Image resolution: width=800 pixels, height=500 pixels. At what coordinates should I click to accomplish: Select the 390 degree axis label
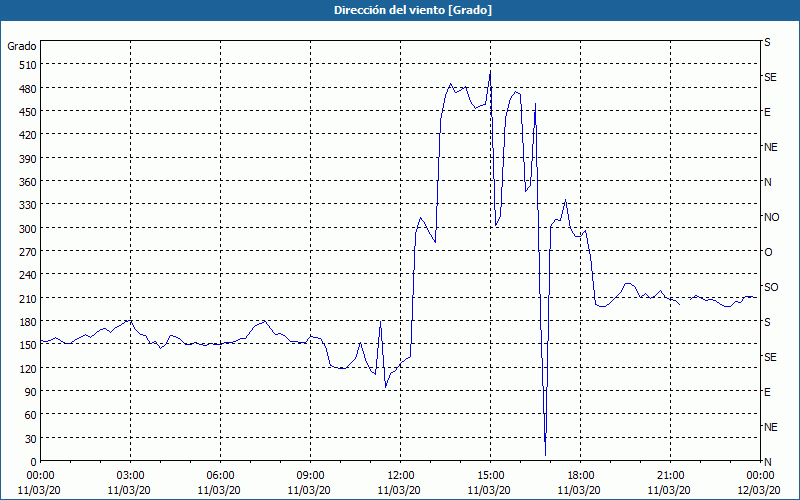[x=28, y=158]
